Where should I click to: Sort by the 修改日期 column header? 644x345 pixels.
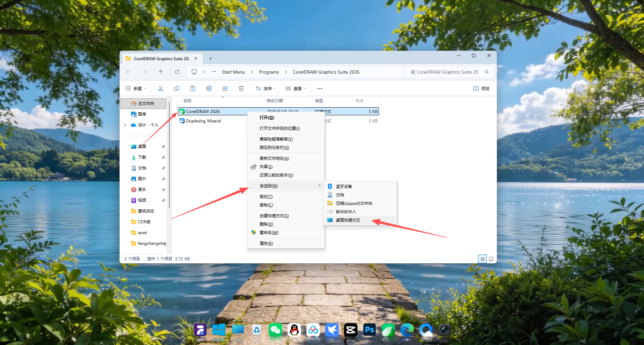pos(289,101)
